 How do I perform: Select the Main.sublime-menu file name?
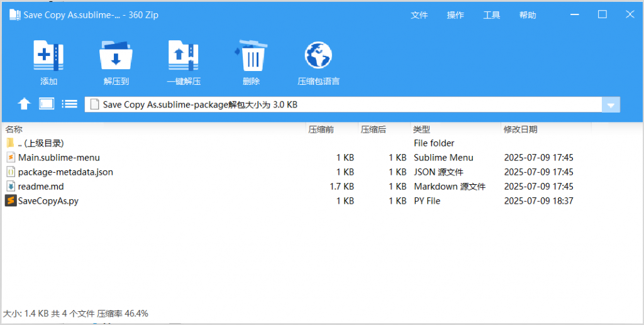tap(58, 158)
